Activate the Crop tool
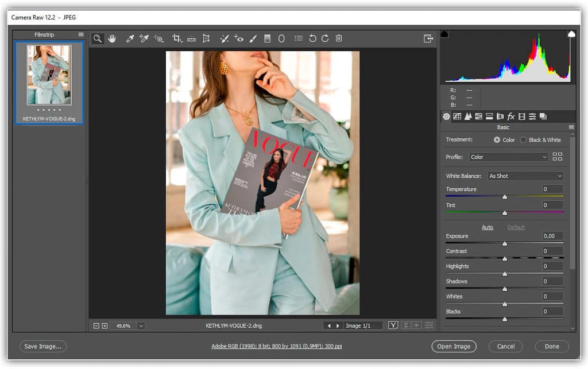Screen dimensions: 588x369 coord(177,38)
